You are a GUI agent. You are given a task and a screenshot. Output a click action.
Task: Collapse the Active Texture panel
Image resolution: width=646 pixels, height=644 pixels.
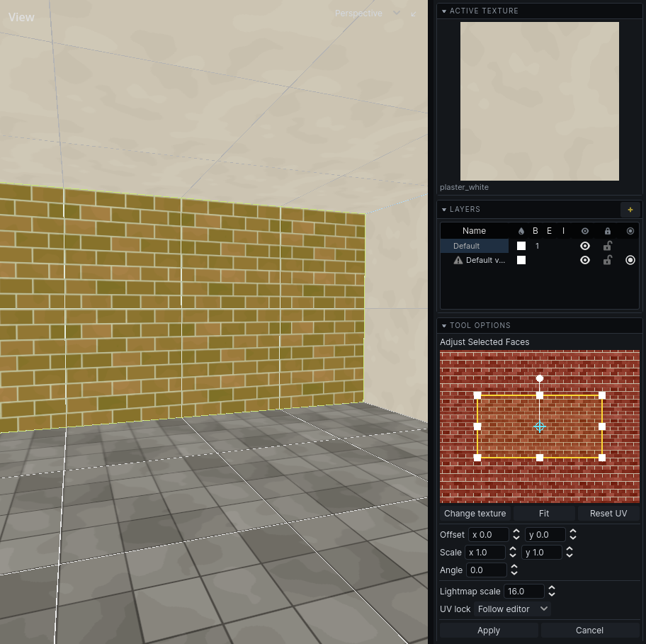(x=443, y=11)
